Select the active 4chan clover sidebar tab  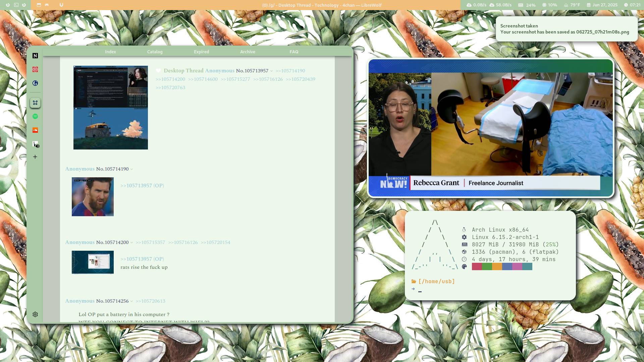coord(35,103)
